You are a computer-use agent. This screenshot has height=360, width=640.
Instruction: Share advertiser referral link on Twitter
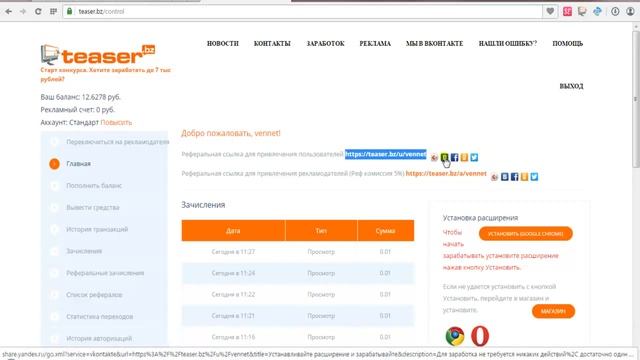[x=534, y=177]
